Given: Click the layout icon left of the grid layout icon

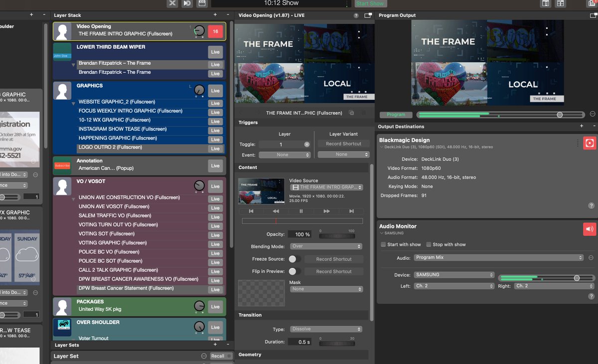Looking at the screenshot, I should coord(546,3).
